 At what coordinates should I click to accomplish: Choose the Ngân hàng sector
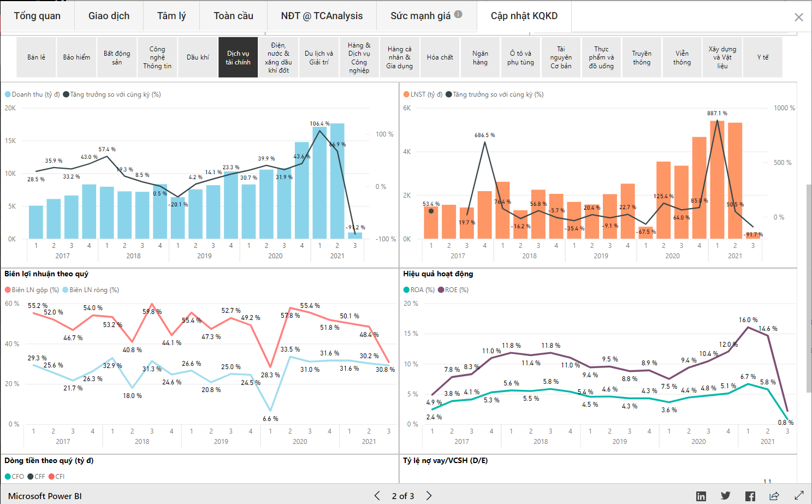tap(481, 57)
